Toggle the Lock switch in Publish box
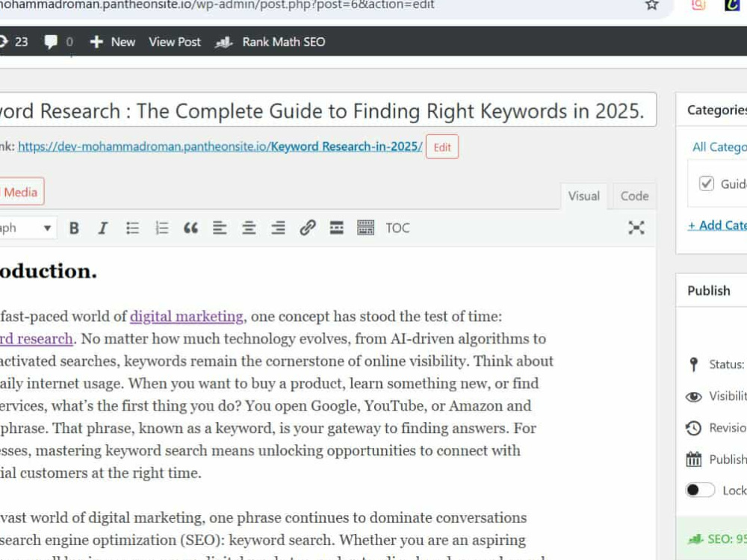Image resolution: width=747 pixels, height=560 pixels. pos(700,490)
